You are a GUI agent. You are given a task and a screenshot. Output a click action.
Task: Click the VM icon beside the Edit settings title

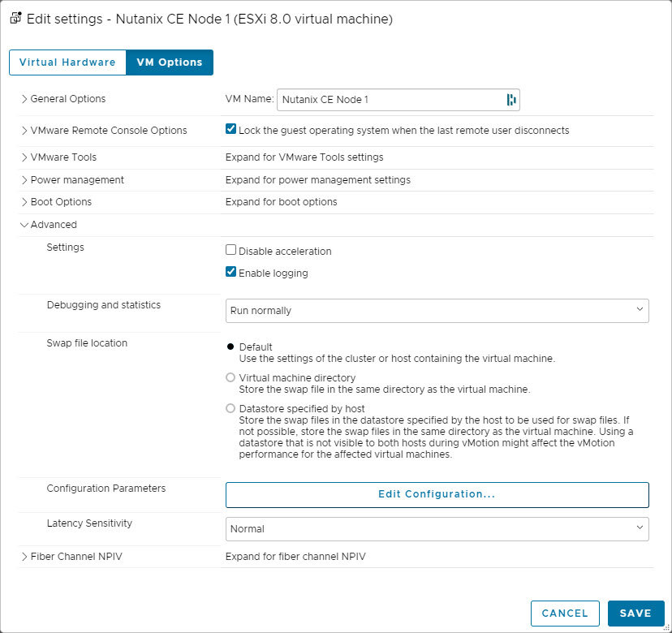[16, 18]
